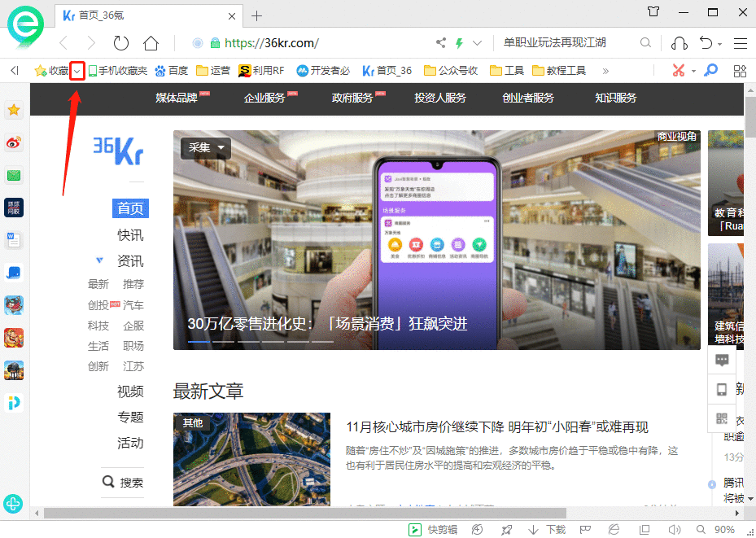
Task: Select the screenshot scissors tool
Action: (x=679, y=70)
